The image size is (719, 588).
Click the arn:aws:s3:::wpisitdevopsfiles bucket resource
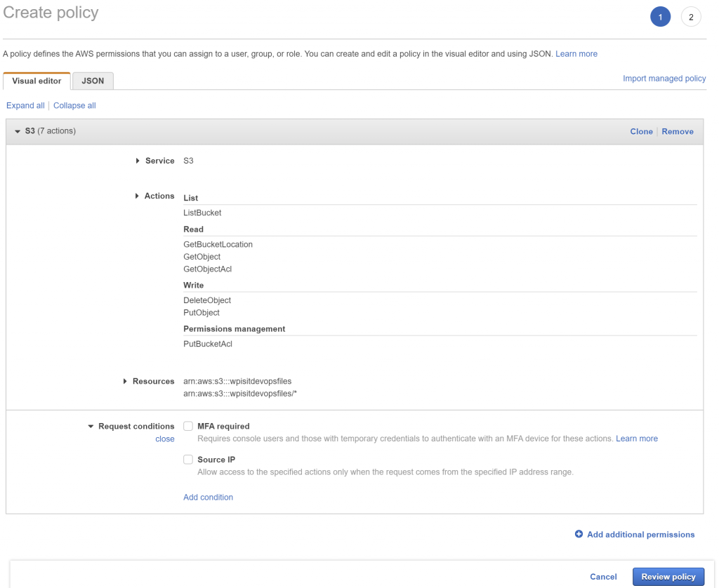point(237,381)
